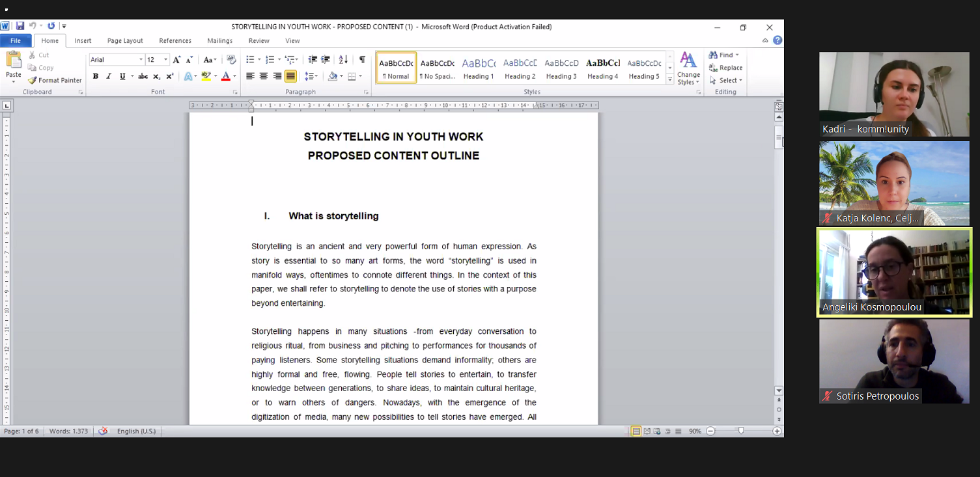Open the Change Styles dropdown

click(x=688, y=68)
